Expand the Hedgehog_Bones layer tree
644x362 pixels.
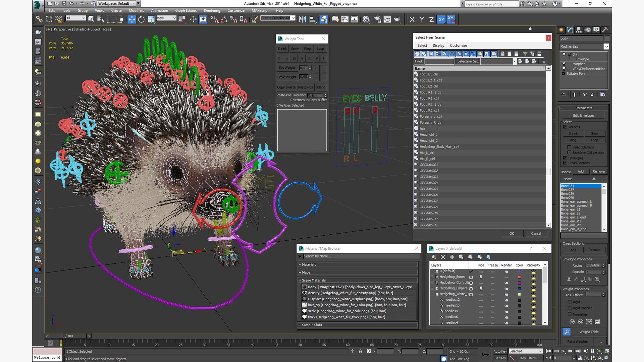click(x=432, y=277)
